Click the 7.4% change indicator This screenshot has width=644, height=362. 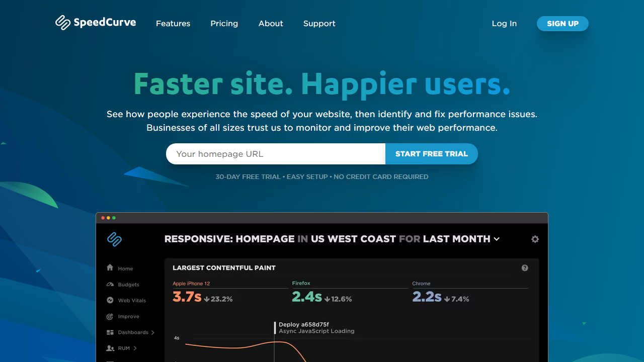pos(456,299)
